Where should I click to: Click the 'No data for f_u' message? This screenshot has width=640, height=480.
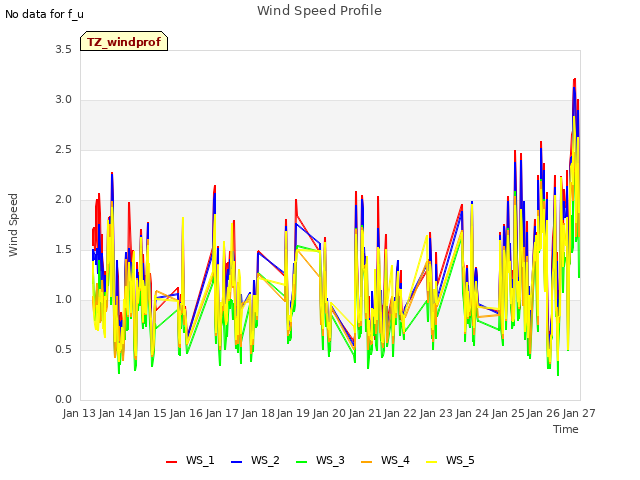click(x=44, y=14)
